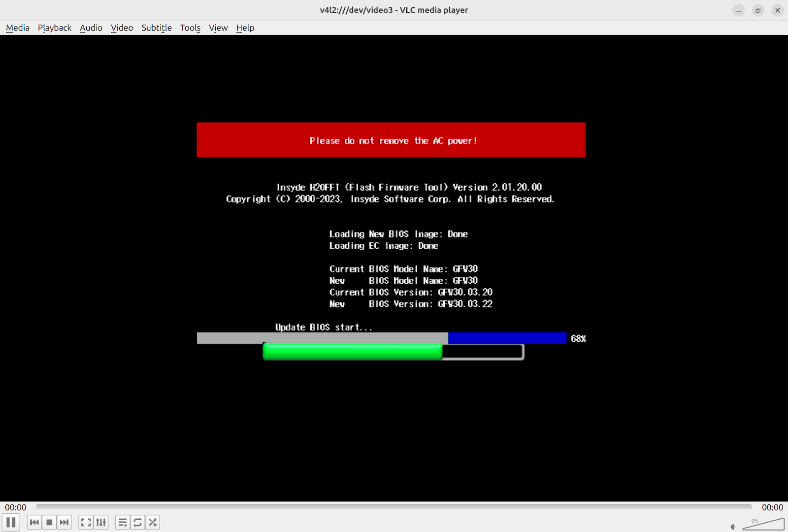Image resolution: width=788 pixels, height=532 pixels.
Task: Toggle loop repeat mode
Action: 137,522
